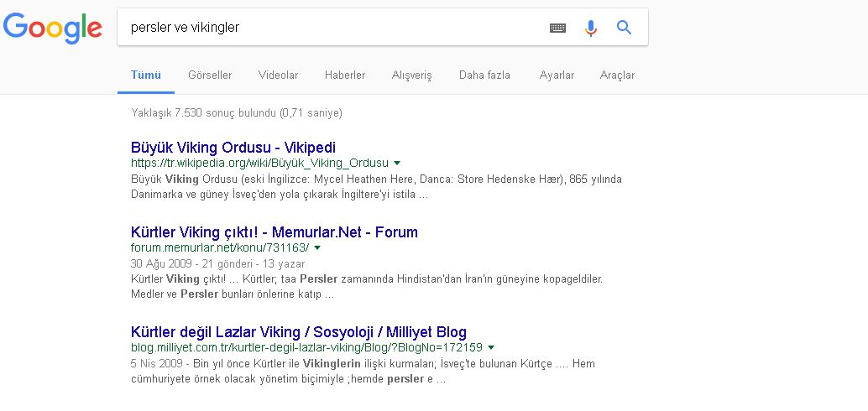Open the on-screen keyboard icon
Screen dimensions: 868x411
coord(557,28)
